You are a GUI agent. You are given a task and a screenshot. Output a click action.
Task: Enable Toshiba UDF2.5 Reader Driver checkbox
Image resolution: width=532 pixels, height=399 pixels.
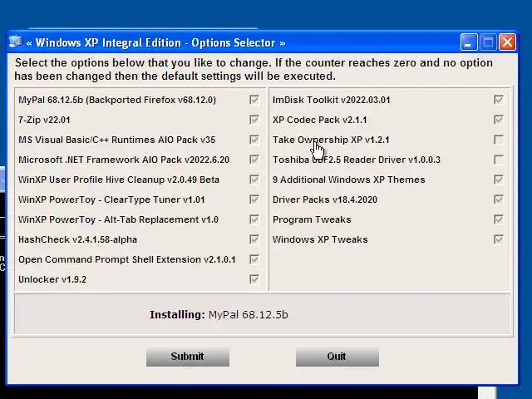click(499, 160)
